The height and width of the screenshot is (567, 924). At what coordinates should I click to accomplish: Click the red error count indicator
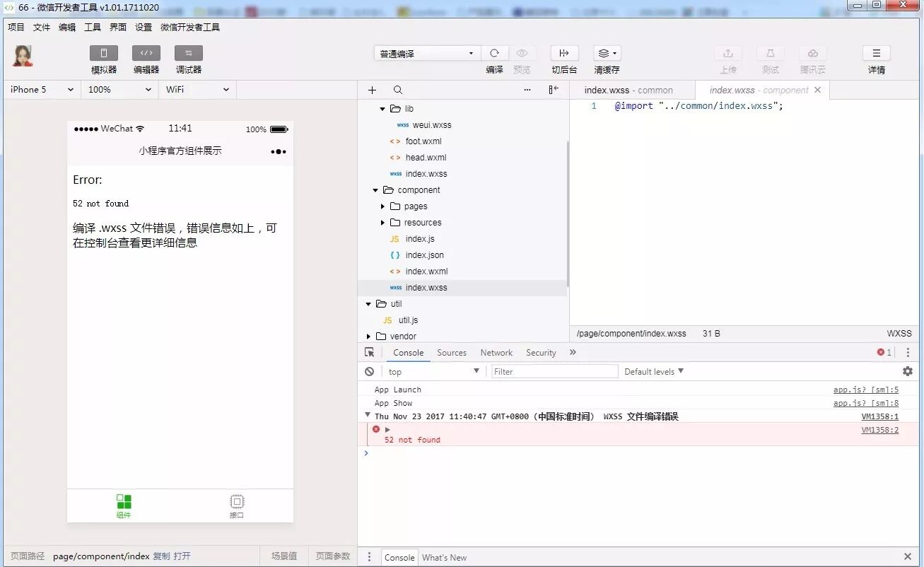point(884,352)
